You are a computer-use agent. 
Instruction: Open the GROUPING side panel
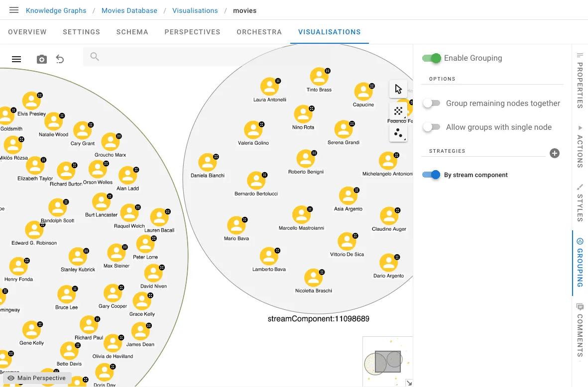[x=580, y=263]
